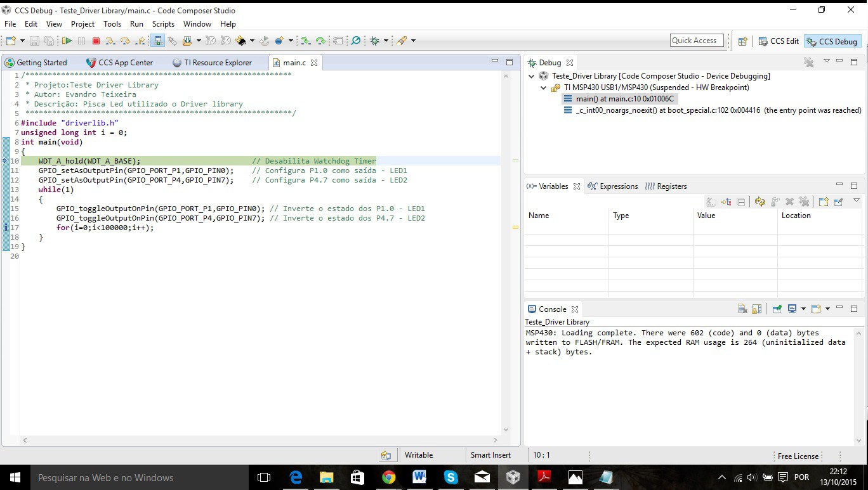Click the Remove All Terminated icon in Debug view
Image resolution: width=868 pixels, height=490 pixels.
click(x=808, y=62)
